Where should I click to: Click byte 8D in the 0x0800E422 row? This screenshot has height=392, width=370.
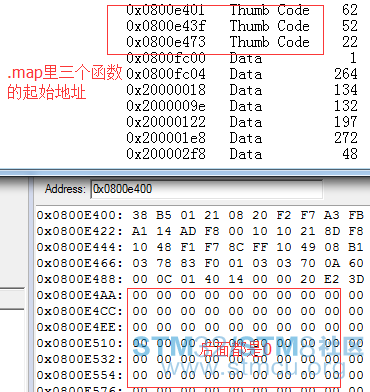click(332, 231)
